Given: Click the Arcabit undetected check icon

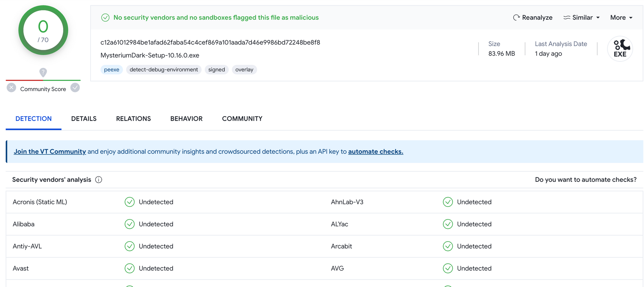Looking at the screenshot, I should (x=448, y=246).
